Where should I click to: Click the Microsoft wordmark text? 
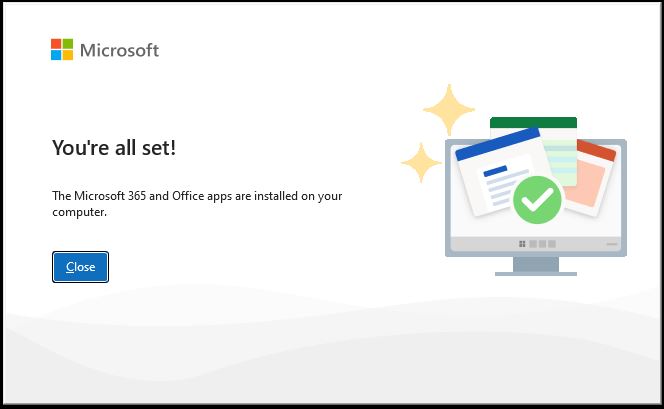pyautogui.click(x=119, y=50)
